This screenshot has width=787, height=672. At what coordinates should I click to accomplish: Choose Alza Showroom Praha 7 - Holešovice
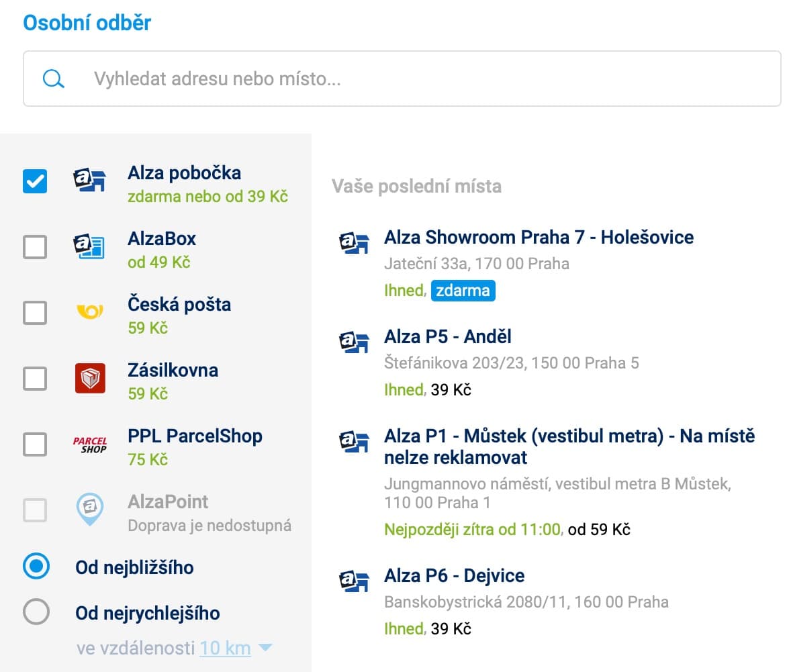539,237
